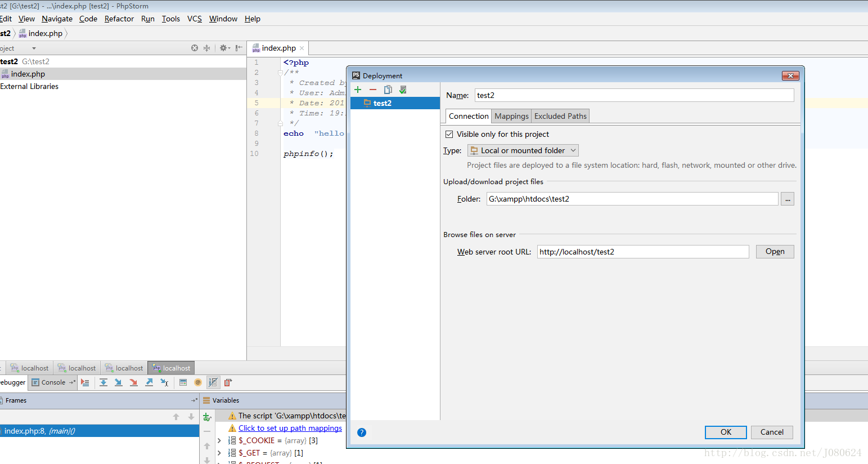868x464 pixels.
Task: Collapse all items in the Project panel
Action: pos(206,48)
